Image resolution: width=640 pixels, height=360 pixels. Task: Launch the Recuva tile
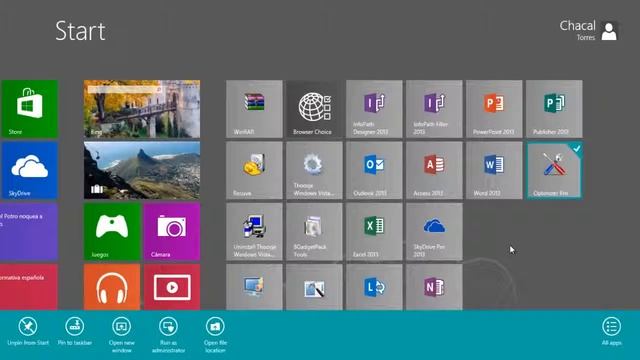[x=254, y=170]
